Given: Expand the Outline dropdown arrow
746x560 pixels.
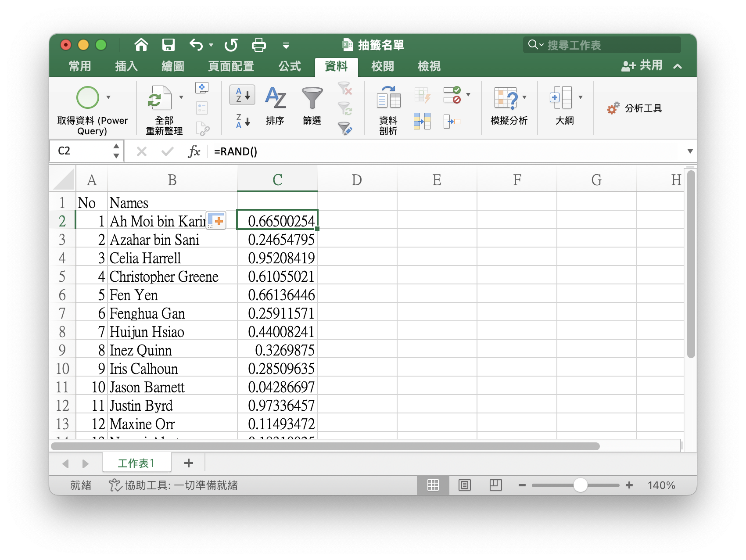Looking at the screenshot, I should coord(581,97).
